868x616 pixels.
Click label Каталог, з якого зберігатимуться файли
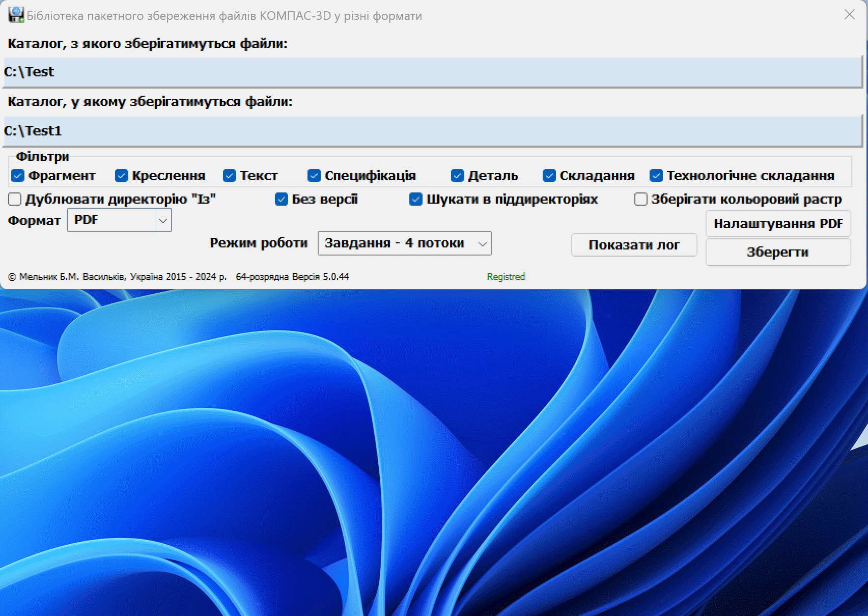point(148,44)
